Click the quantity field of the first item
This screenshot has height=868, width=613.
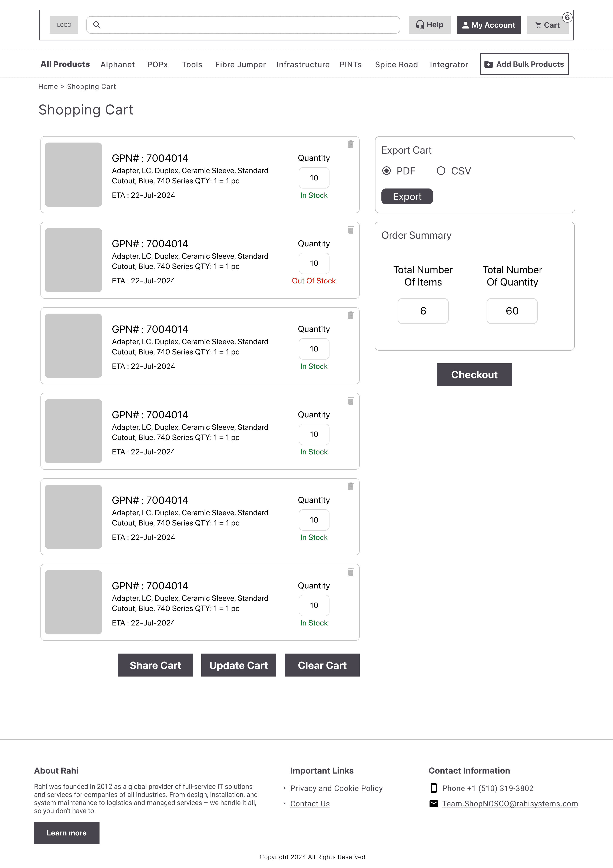coord(314,178)
